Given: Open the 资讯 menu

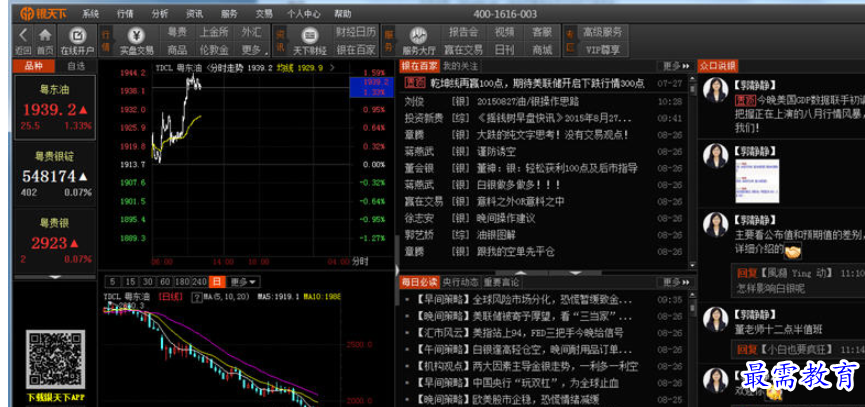Looking at the screenshot, I should pyautogui.click(x=194, y=14).
